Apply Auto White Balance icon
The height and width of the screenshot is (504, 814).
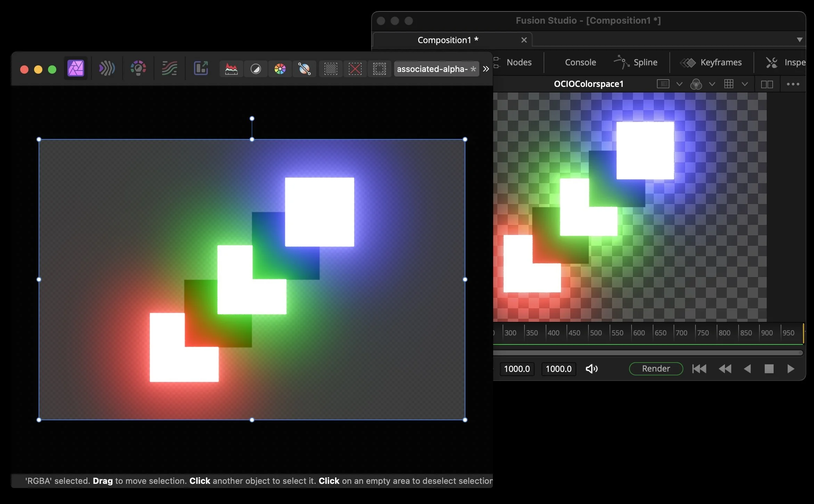pos(304,69)
